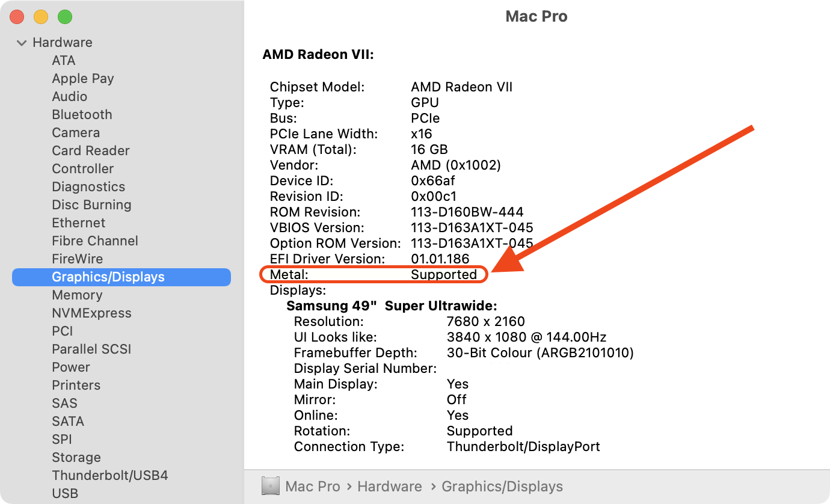The height and width of the screenshot is (504, 830).
Task: Show Ethernet hardware information
Action: (x=78, y=223)
